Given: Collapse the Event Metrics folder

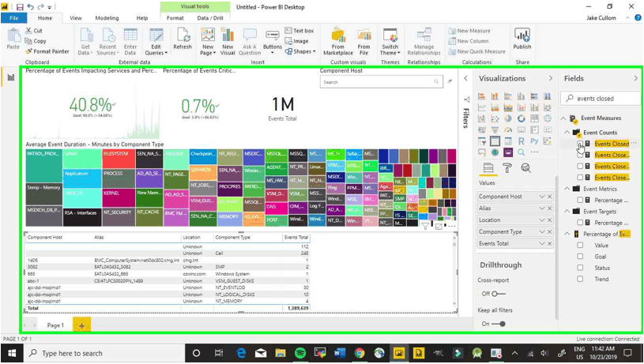Looking at the screenshot, I should pyautogui.click(x=567, y=189).
